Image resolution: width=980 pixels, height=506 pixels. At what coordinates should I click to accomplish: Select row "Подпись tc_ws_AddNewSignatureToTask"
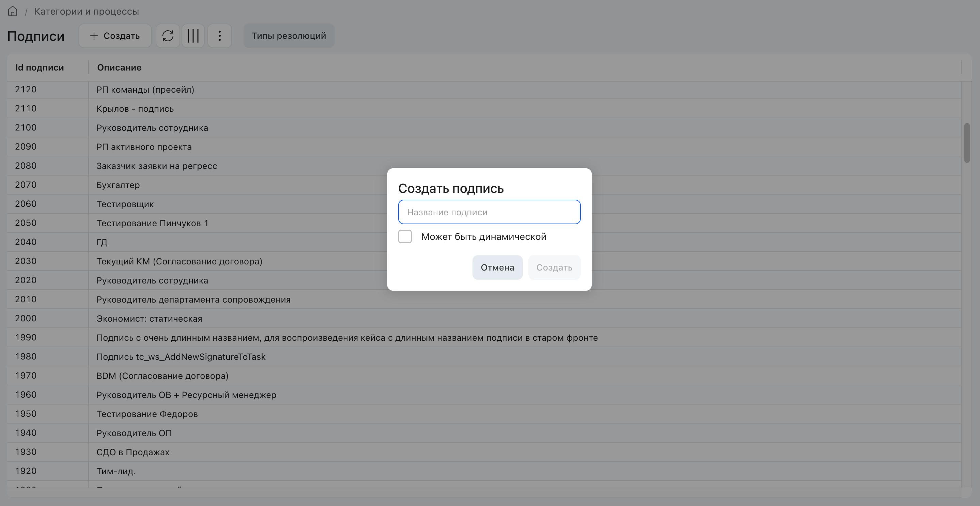[484, 356]
